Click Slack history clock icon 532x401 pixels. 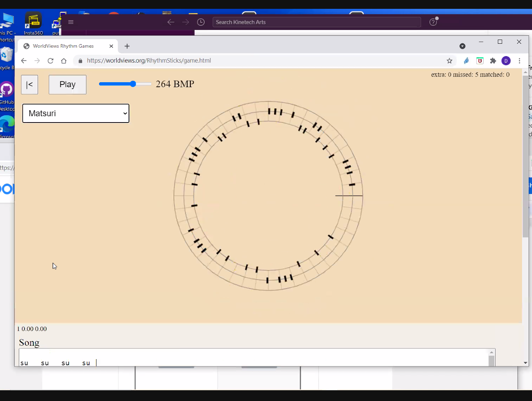pyautogui.click(x=201, y=22)
